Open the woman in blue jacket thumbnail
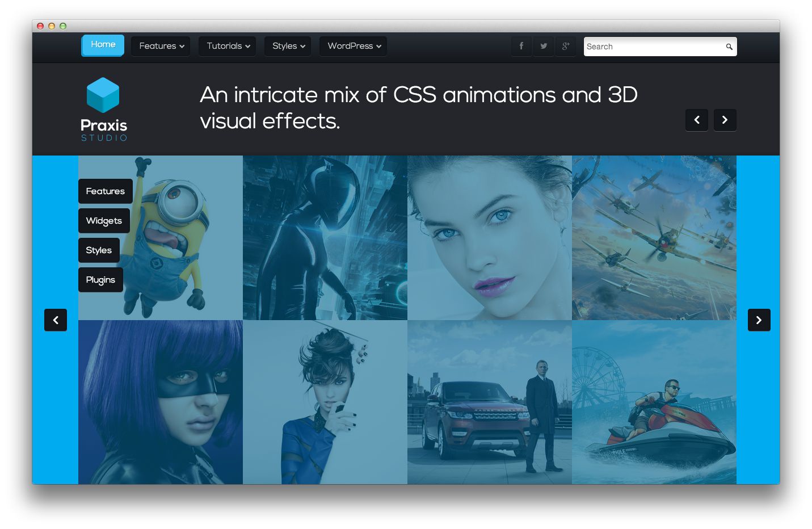Viewport: 812px width, 529px height. [325, 402]
